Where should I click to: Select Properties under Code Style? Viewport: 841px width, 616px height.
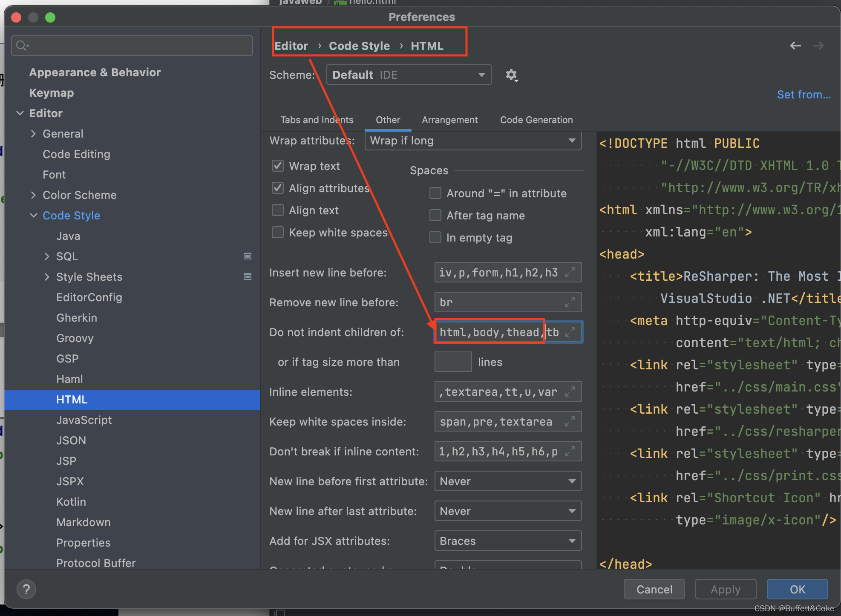(x=84, y=542)
